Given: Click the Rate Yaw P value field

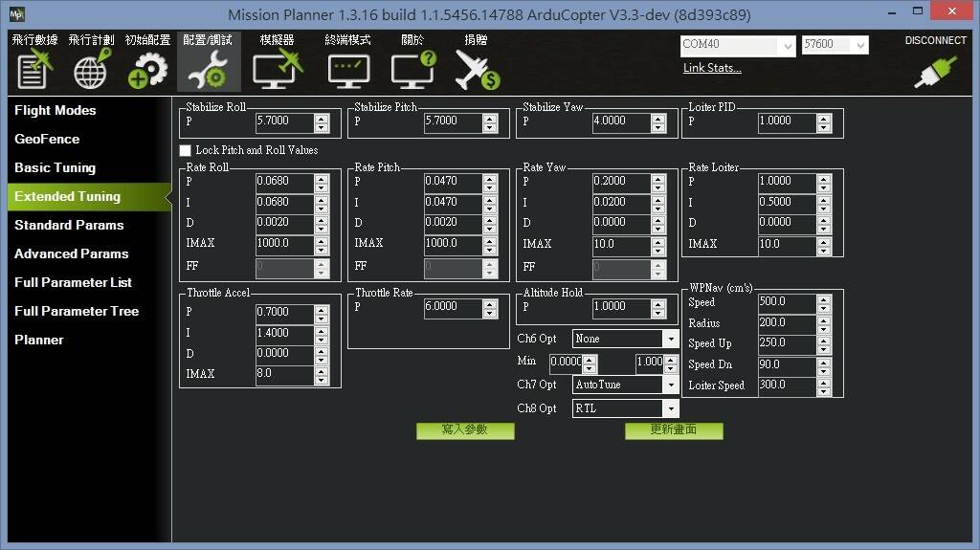Looking at the screenshot, I should (621, 182).
